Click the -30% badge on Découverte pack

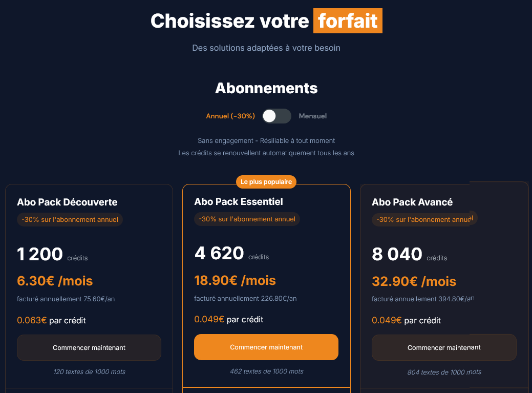(70, 219)
